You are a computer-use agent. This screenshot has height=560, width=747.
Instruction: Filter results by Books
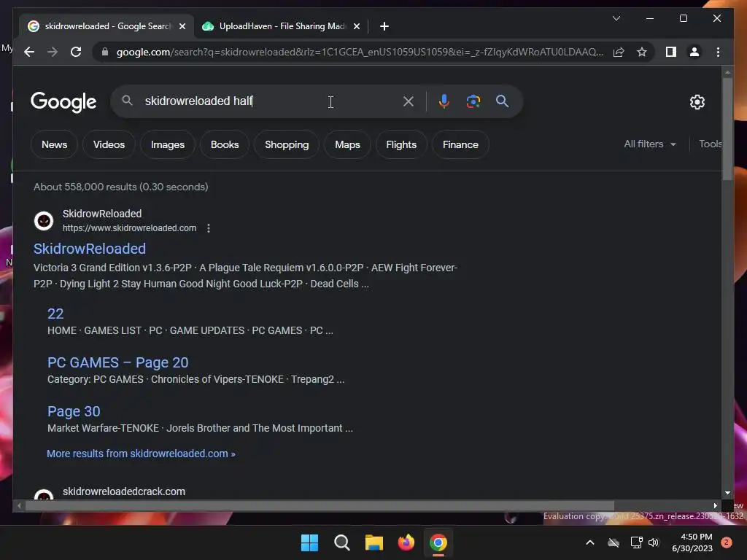(x=225, y=144)
